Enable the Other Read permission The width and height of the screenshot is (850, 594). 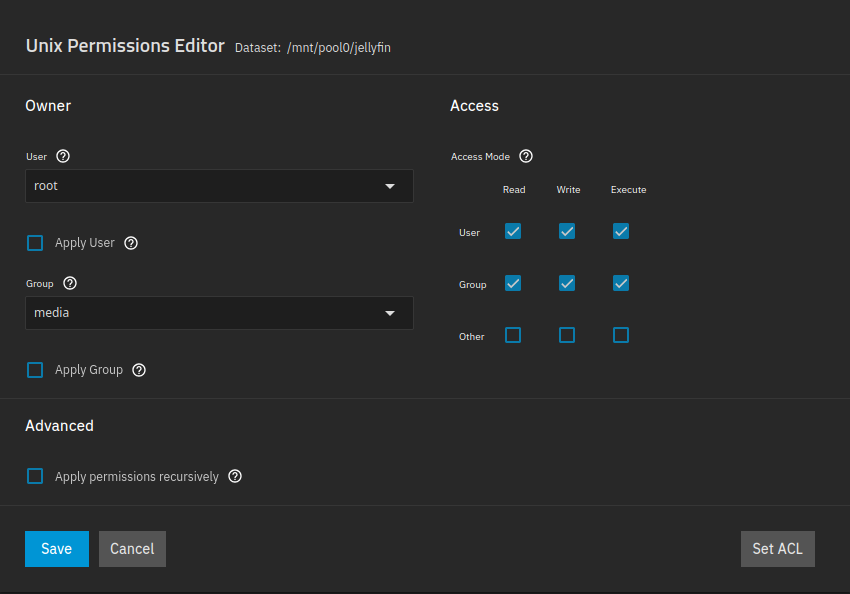point(513,335)
